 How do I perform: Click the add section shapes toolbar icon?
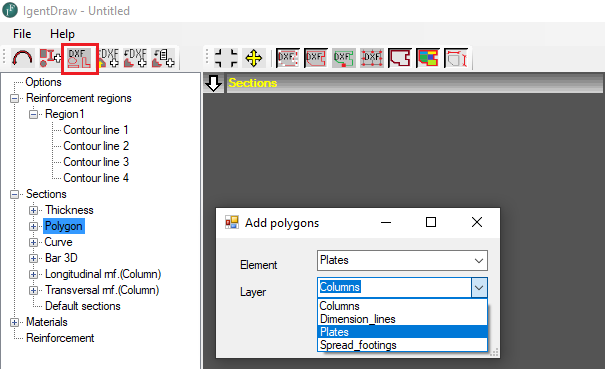point(50,58)
